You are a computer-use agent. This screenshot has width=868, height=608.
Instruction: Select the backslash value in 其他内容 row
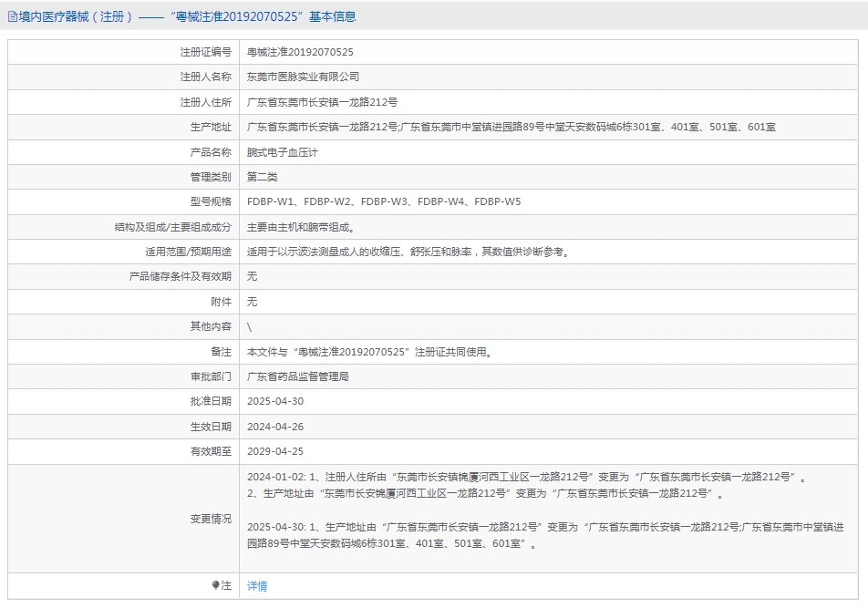pos(249,327)
